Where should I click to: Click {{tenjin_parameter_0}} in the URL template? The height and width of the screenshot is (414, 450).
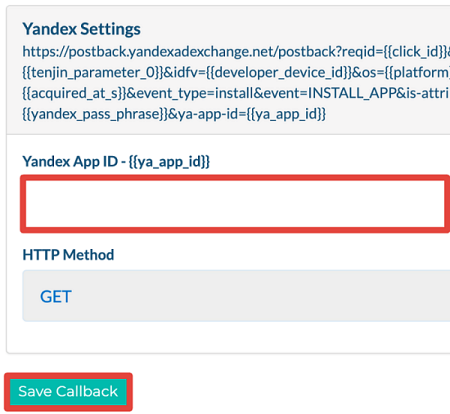(93, 73)
